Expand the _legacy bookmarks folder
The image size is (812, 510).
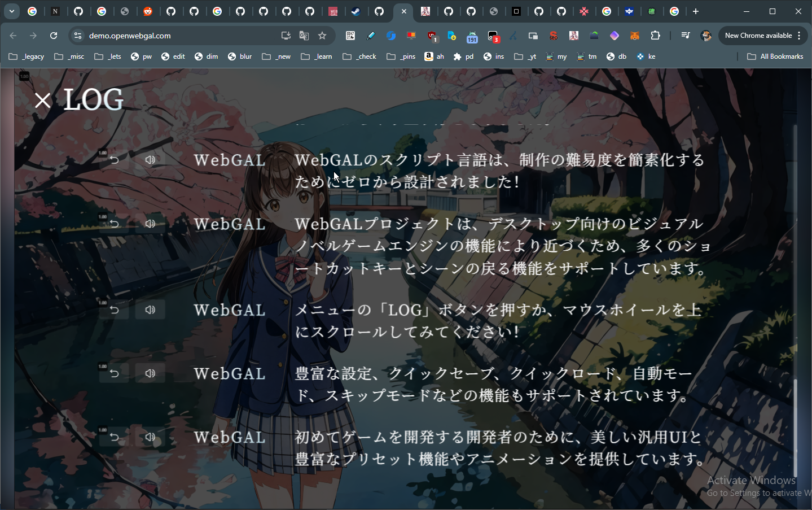[x=27, y=56]
